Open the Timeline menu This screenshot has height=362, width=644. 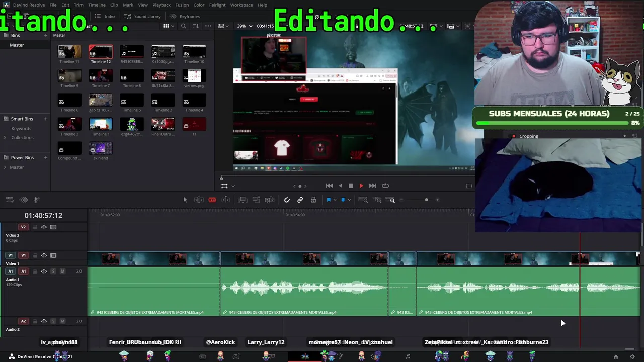tap(97, 5)
